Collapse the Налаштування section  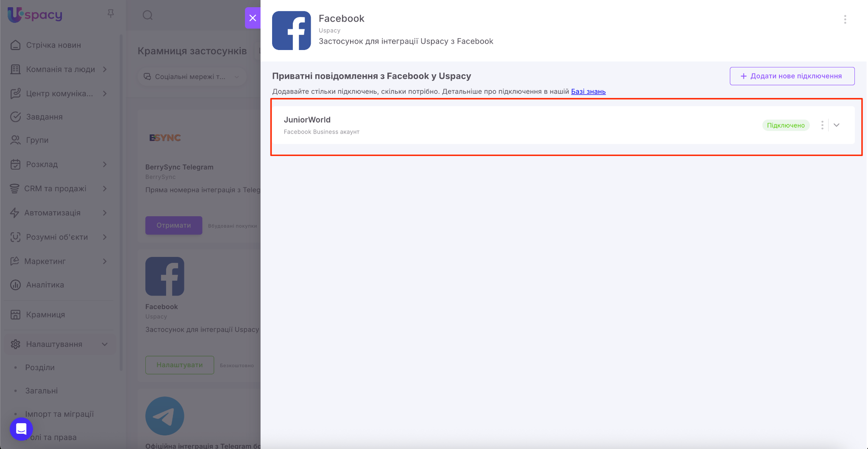(x=104, y=344)
